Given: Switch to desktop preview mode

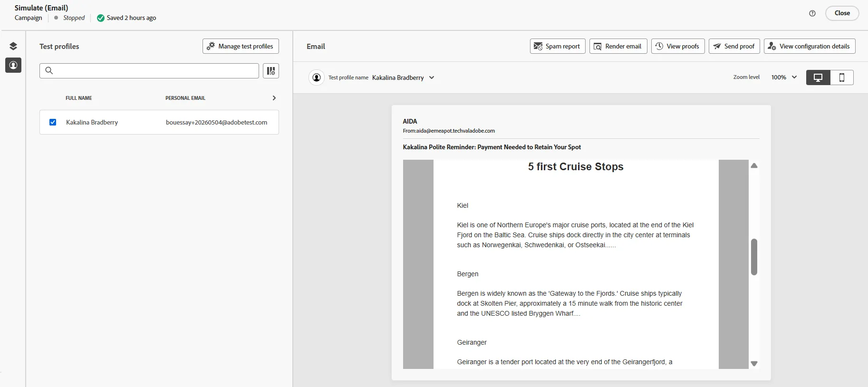Looking at the screenshot, I should tap(818, 77).
